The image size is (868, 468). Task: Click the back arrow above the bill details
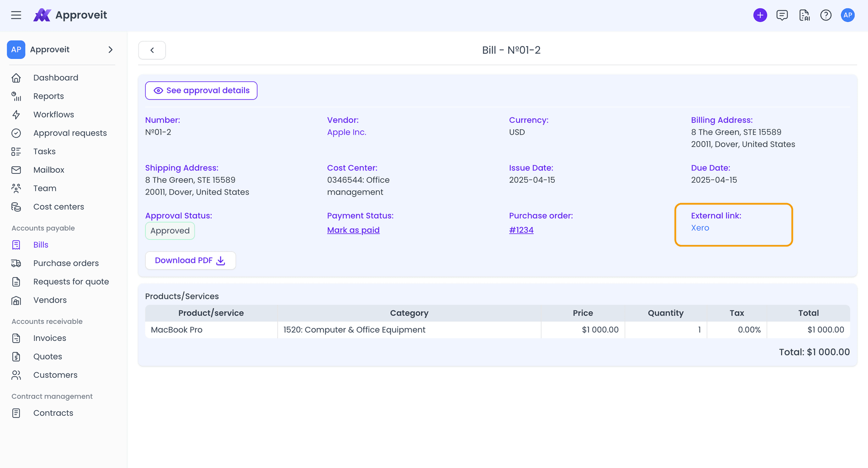tap(152, 50)
